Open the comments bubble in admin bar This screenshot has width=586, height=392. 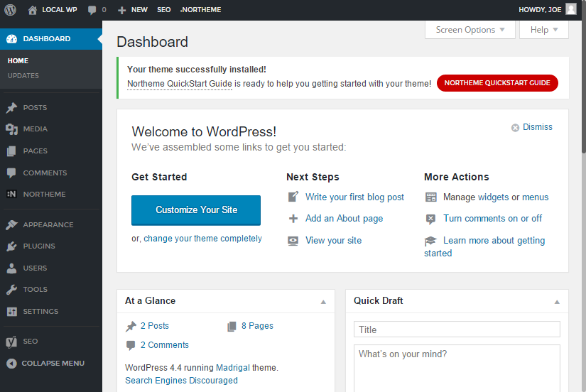tap(92, 10)
